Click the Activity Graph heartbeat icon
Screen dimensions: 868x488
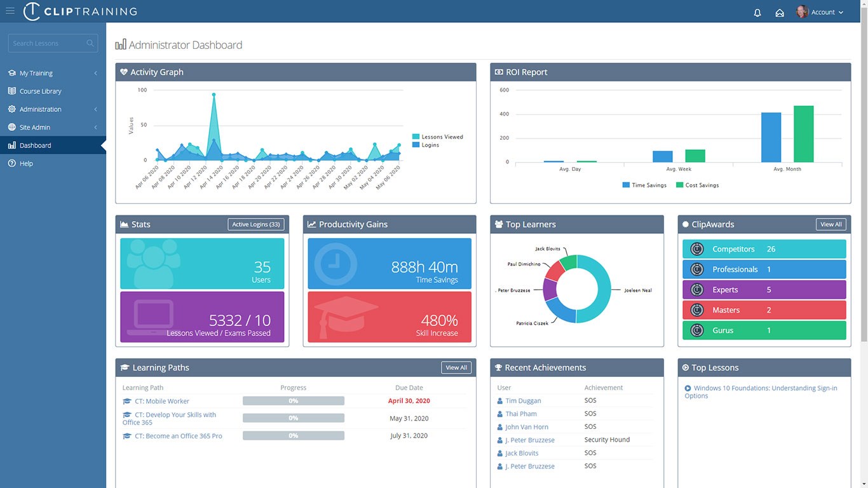pos(124,72)
